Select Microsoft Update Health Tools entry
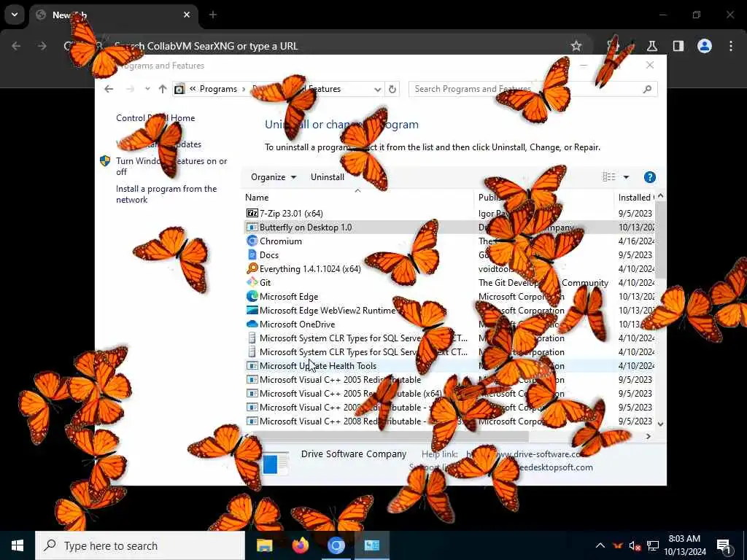Image resolution: width=747 pixels, height=560 pixels. coord(449,366)
